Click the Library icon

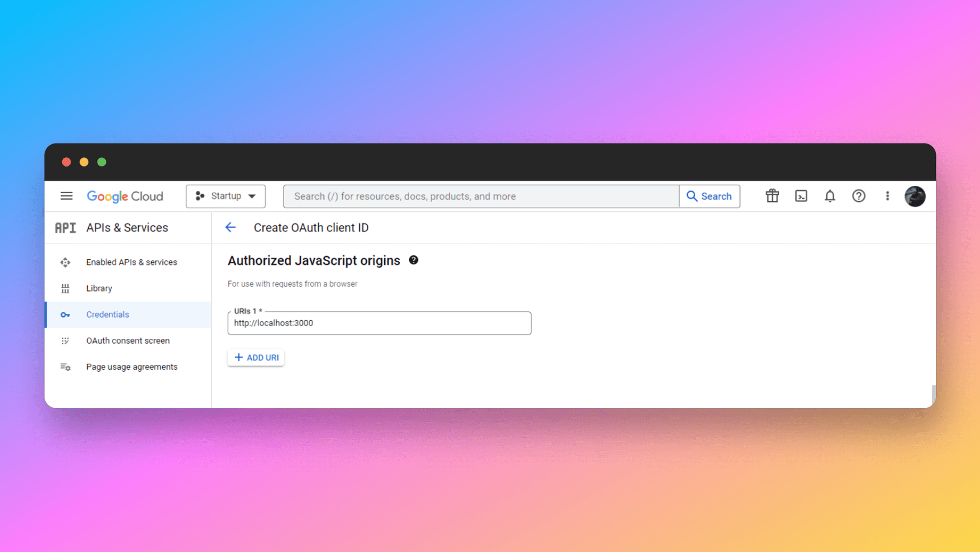pos(65,288)
